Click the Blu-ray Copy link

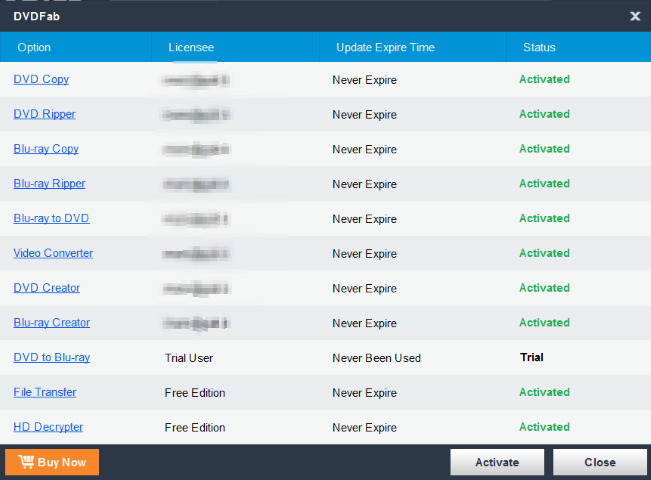[46, 149]
